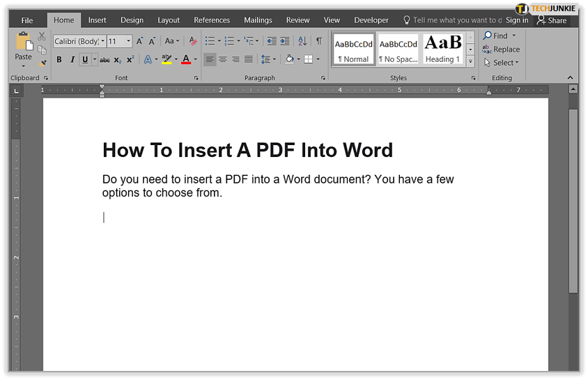Open the References tab
588x380 pixels.
tap(212, 20)
